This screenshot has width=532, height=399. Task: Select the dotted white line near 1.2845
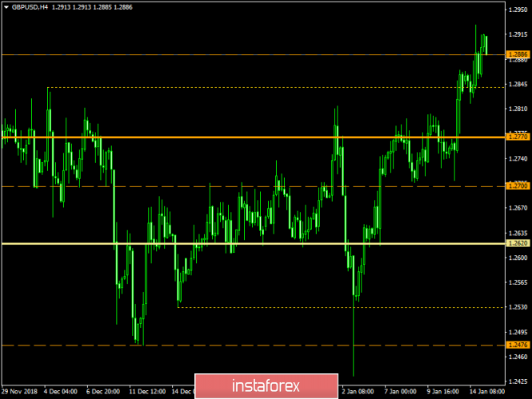(240, 86)
